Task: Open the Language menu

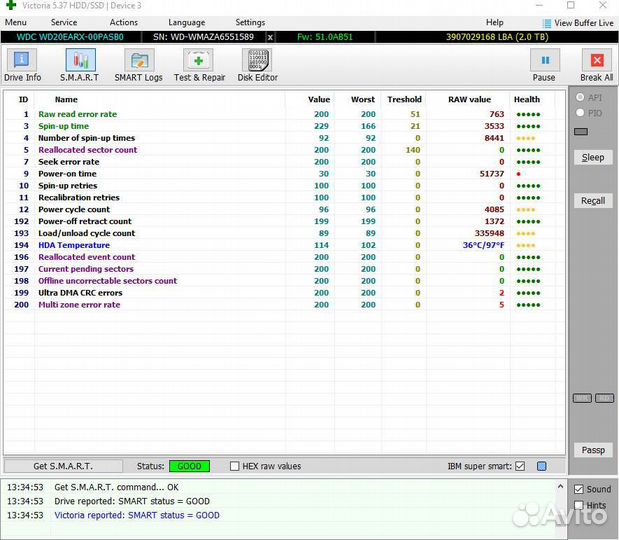Action: click(186, 22)
